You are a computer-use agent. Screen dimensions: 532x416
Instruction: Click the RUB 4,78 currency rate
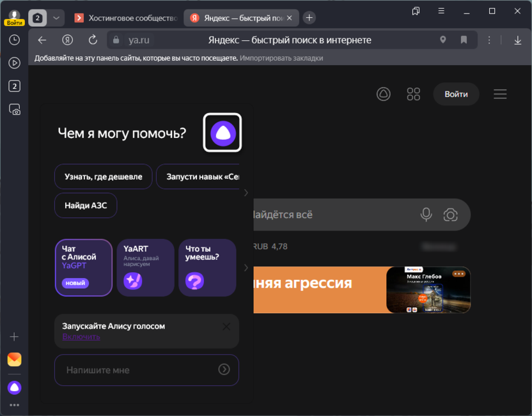coord(270,247)
